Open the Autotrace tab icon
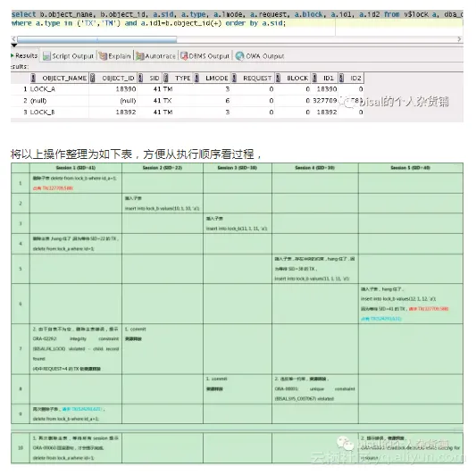The image size is (476, 475). tap(139, 56)
